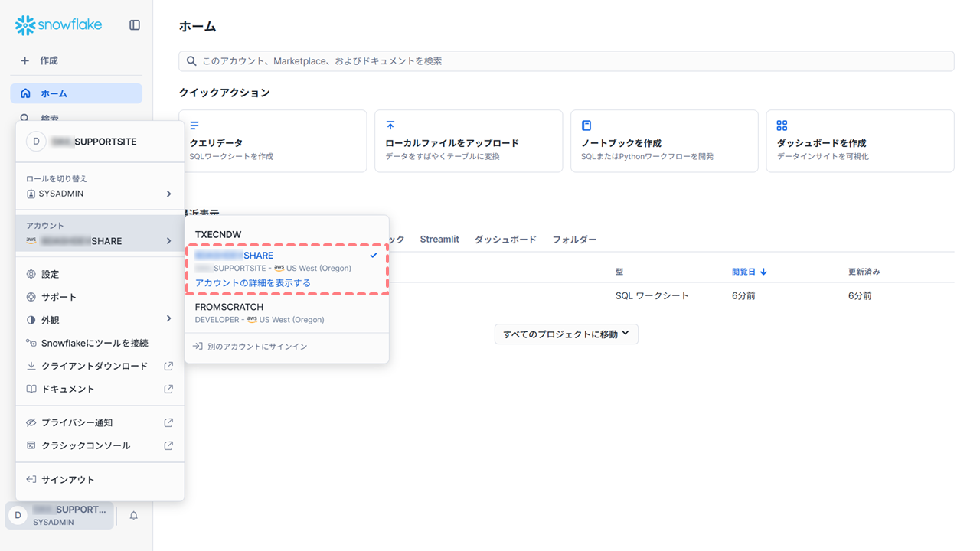
Task: Sort by the 閲覧日 column header
Action: click(x=750, y=272)
